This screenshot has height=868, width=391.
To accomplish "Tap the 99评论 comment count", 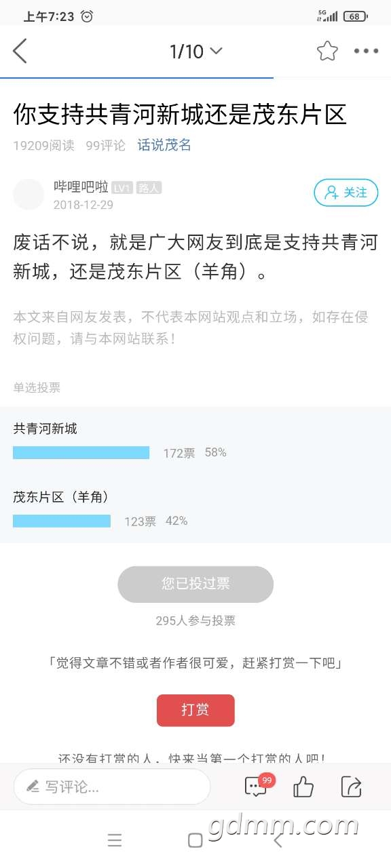I will point(105,145).
